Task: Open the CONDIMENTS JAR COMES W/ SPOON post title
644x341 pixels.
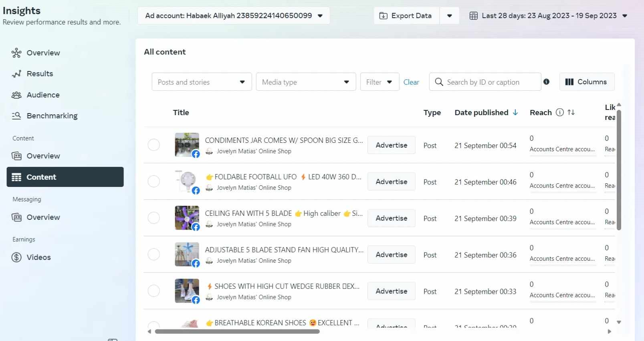Action: click(284, 140)
